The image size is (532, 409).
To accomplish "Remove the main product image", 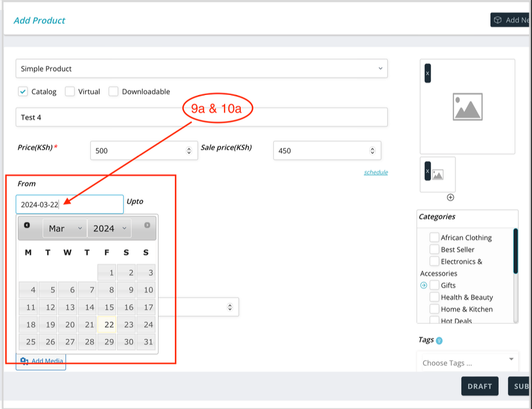I will click(428, 73).
